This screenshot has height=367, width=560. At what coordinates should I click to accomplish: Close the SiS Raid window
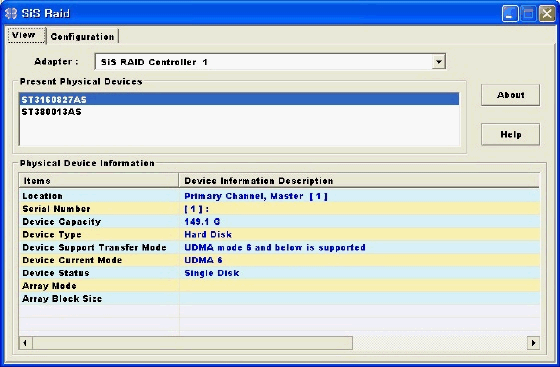tap(547, 14)
